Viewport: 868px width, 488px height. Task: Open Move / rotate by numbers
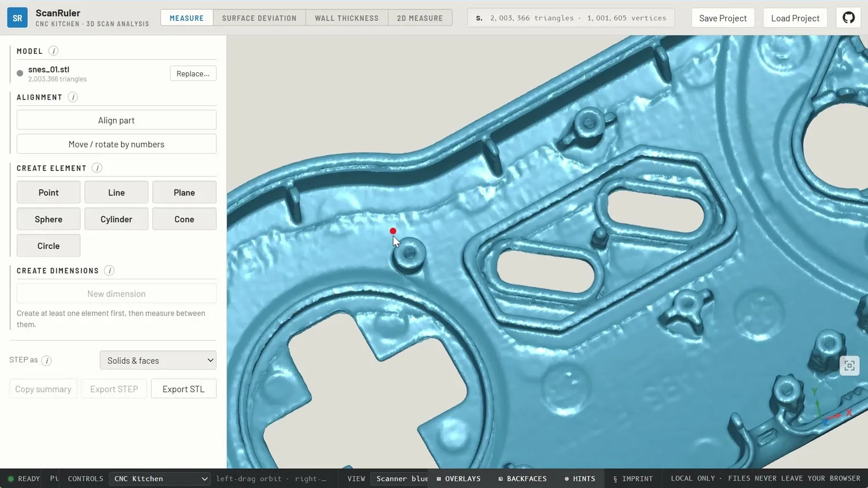(x=116, y=144)
